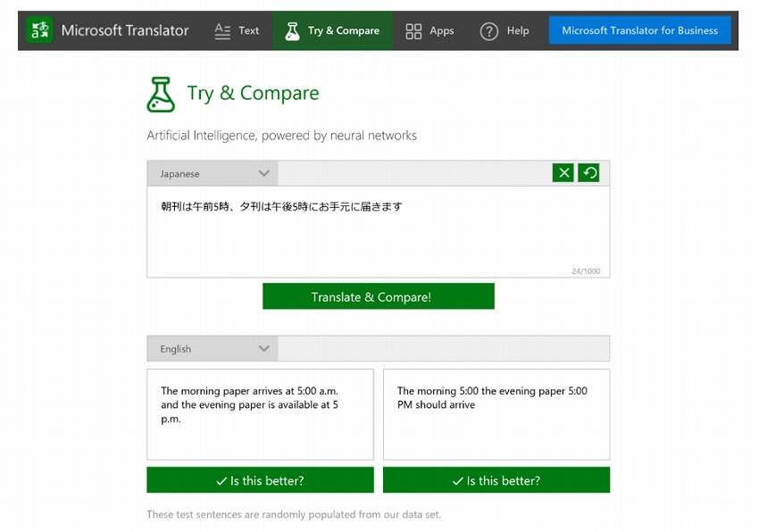Viewport: 759px width, 532px height.
Task: Open the Microsoft Translator home title link
Action: pos(125,30)
